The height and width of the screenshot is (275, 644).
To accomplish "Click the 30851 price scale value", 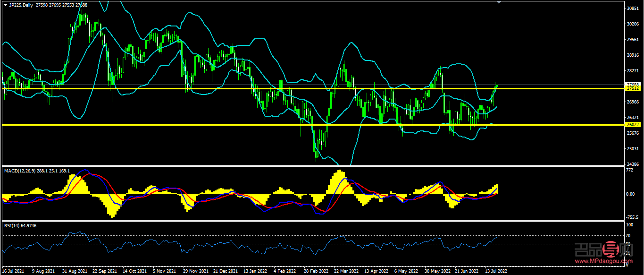I will pyautogui.click(x=633, y=9).
